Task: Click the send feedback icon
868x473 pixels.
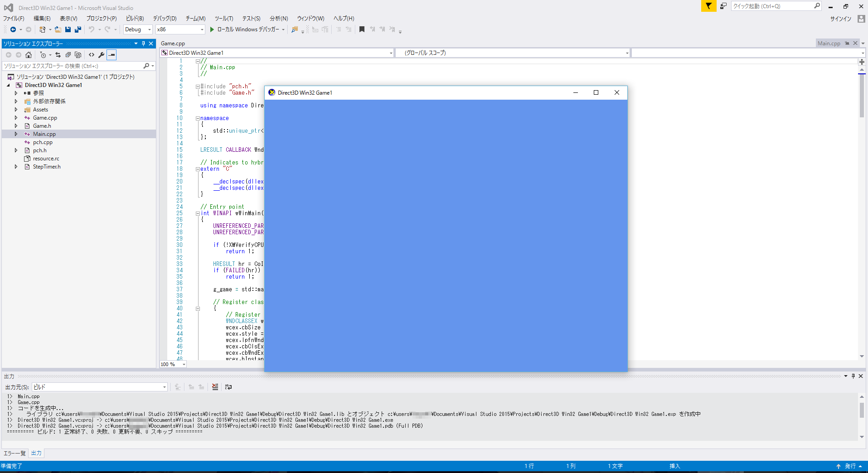Action: [x=723, y=6]
